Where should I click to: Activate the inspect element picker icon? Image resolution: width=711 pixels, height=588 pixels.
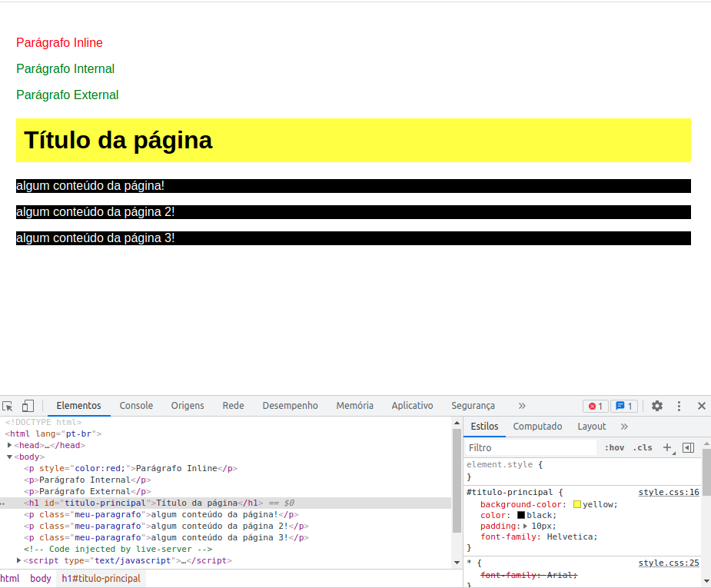tap(7, 406)
